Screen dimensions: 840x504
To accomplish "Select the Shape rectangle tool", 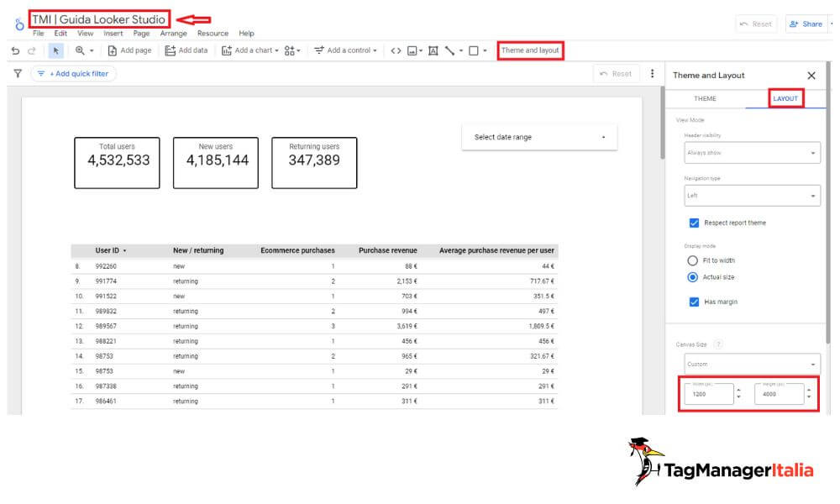I will coord(474,51).
